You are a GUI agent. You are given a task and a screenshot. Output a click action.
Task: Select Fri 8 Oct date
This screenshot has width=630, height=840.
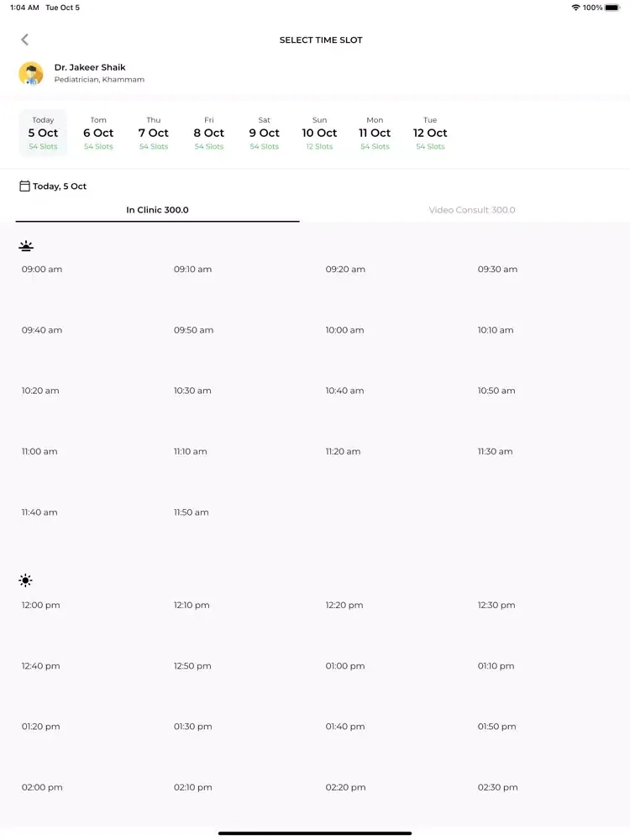click(x=209, y=133)
